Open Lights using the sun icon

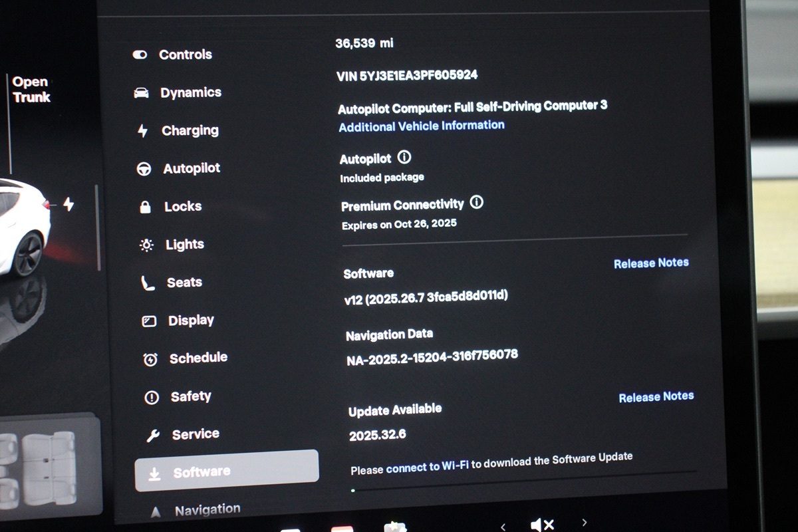146,245
